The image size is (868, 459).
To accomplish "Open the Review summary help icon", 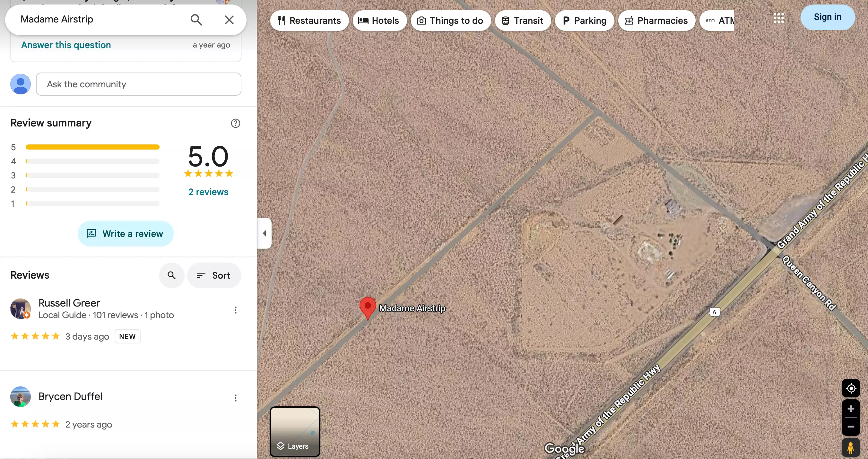I will pos(236,123).
